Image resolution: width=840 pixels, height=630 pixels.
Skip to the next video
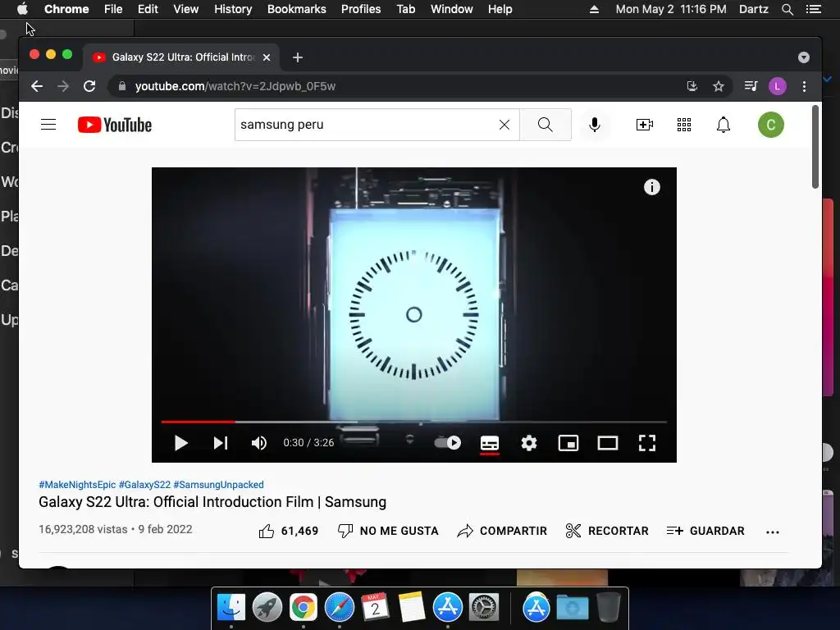(x=220, y=443)
